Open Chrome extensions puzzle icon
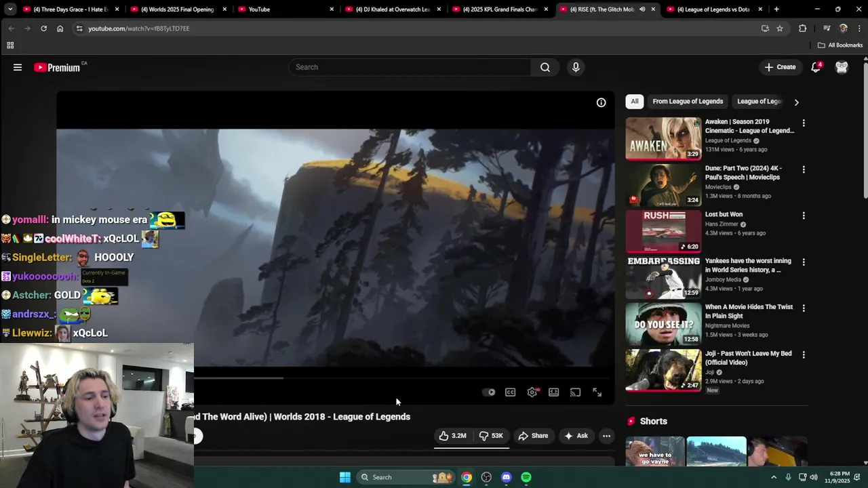The height and width of the screenshot is (488, 868). tap(803, 28)
